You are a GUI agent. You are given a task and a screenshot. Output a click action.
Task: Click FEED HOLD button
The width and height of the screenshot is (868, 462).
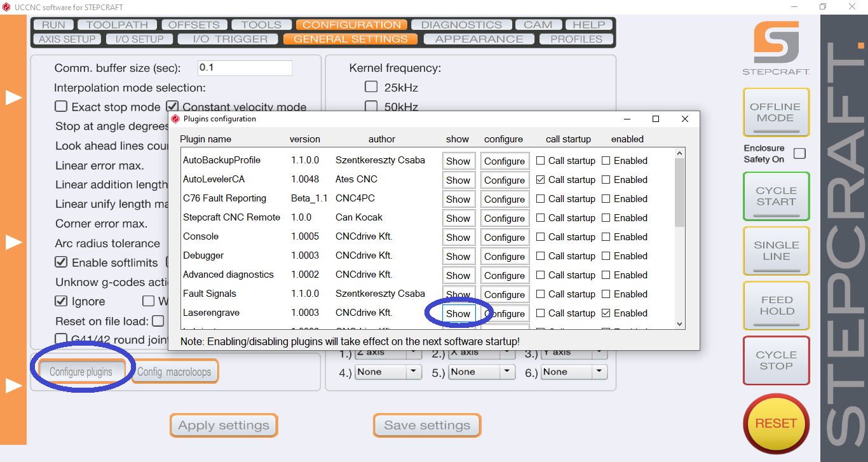(x=776, y=306)
